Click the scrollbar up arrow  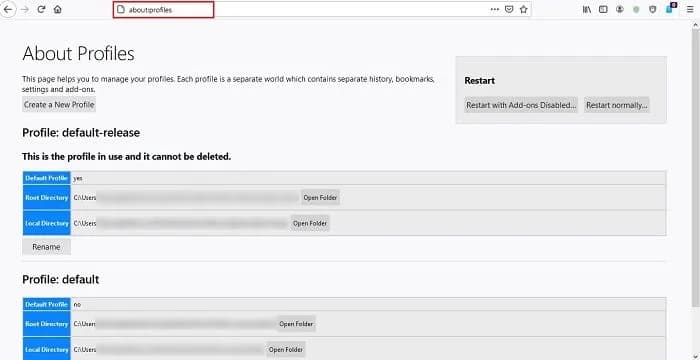(696, 24)
